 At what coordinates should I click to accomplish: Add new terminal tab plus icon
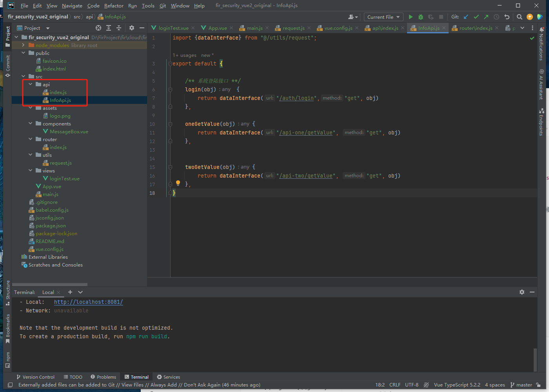[x=70, y=292]
